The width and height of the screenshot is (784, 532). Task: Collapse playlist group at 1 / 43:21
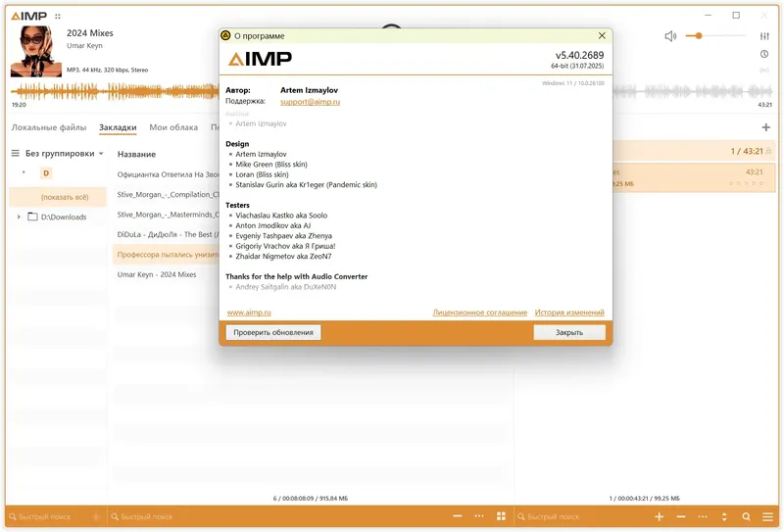pyautogui.click(x=768, y=151)
